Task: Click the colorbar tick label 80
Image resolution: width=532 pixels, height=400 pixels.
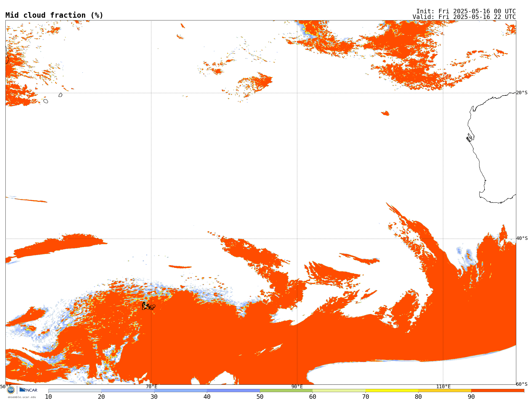Action: tap(418, 397)
